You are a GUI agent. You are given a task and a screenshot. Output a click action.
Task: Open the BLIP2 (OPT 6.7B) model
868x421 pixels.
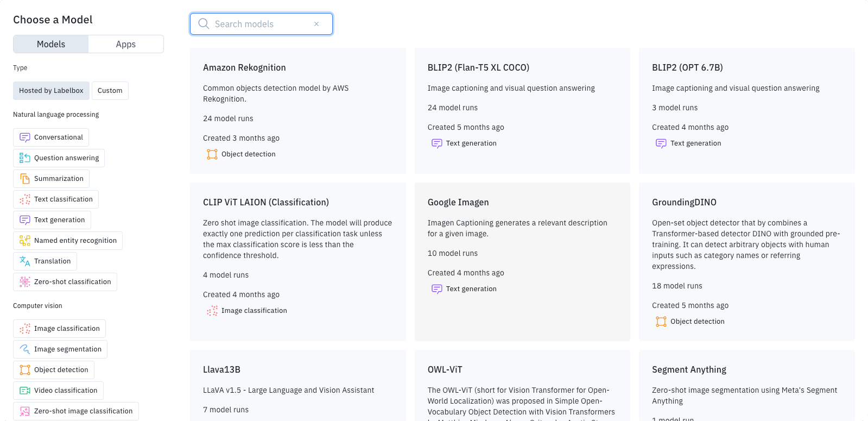(x=747, y=111)
